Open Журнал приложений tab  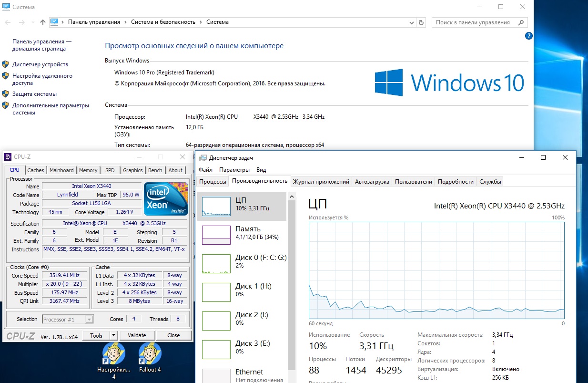(x=321, y=182)
